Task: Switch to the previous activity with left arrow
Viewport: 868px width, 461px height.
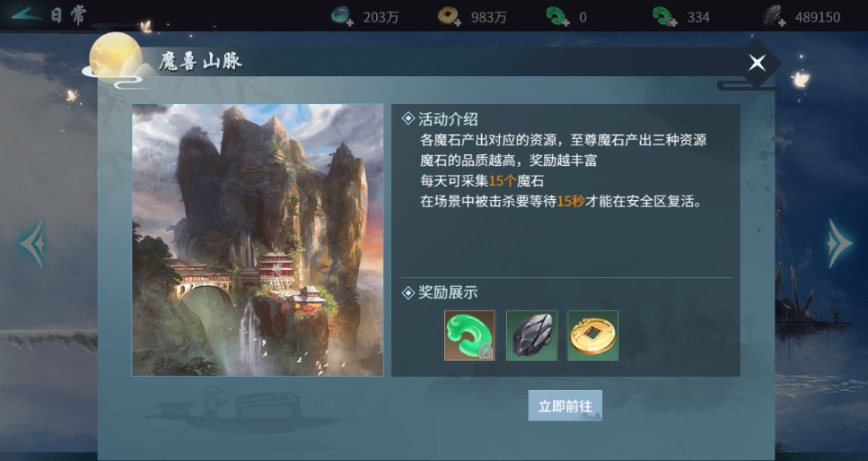Action: click(32, 244)
